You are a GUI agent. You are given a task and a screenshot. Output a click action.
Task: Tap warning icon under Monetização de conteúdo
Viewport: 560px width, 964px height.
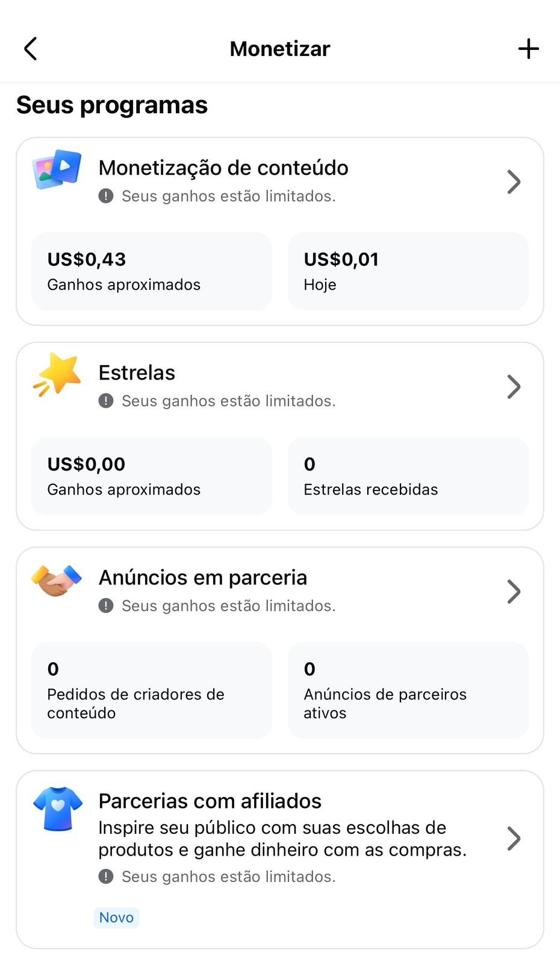coord(106,196)
